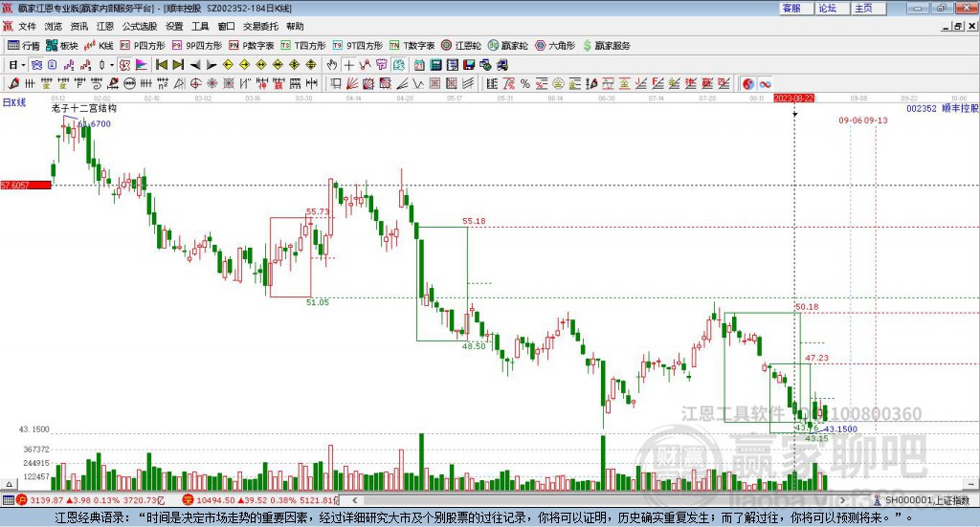Open the 板块 sector view
Screen dimensions: 980x527
[62, 46]
